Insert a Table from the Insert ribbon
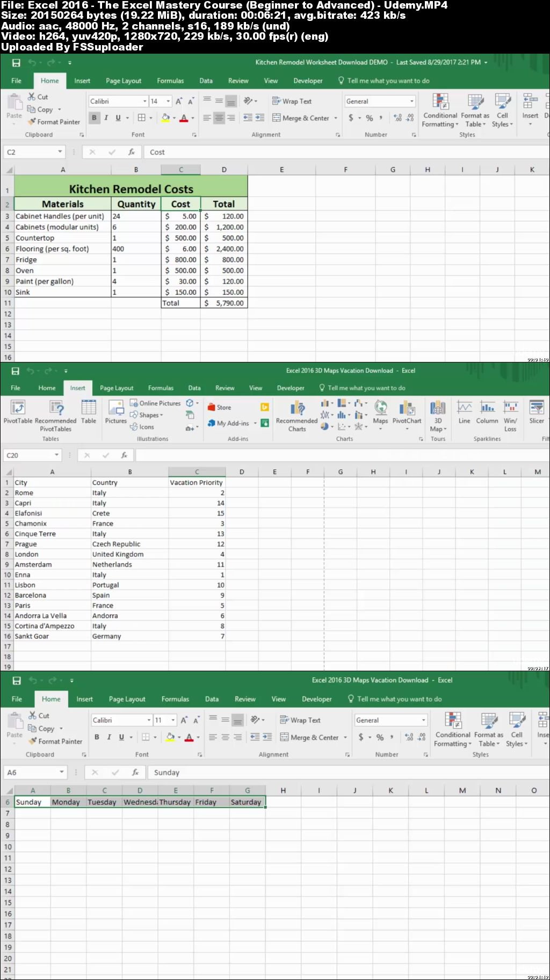The width and height of the screenshot is (550, 980). 89,412
